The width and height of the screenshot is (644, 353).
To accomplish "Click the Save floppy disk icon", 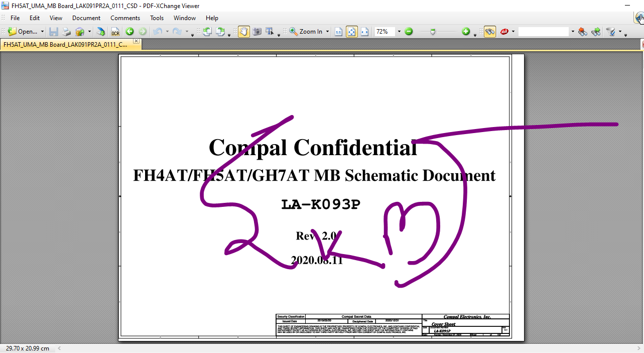I will (x=54, y=32).
